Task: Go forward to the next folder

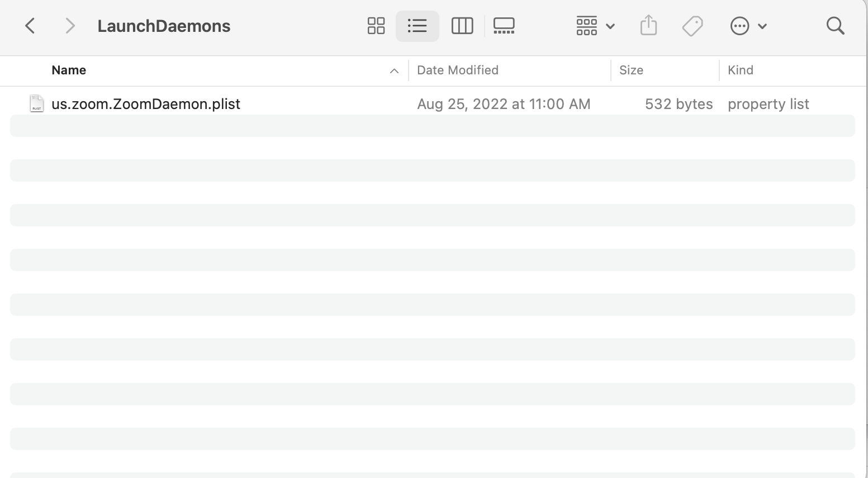Action: pyautogui.click(x=70, y=26)
